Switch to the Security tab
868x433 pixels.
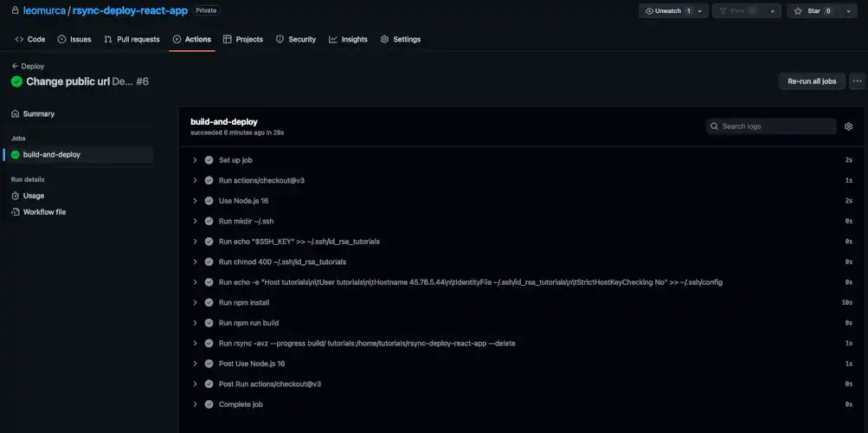(x=296, y=39)
